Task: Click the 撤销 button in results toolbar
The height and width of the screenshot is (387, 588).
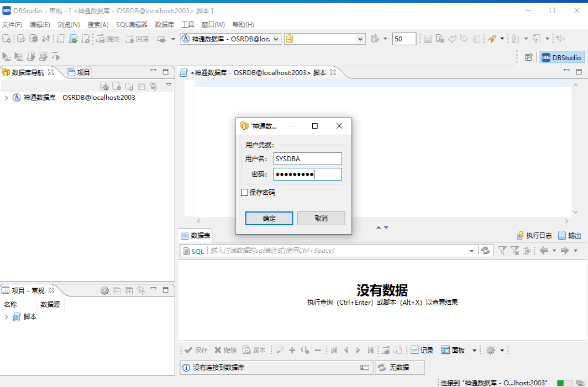Action: point(225,350)
